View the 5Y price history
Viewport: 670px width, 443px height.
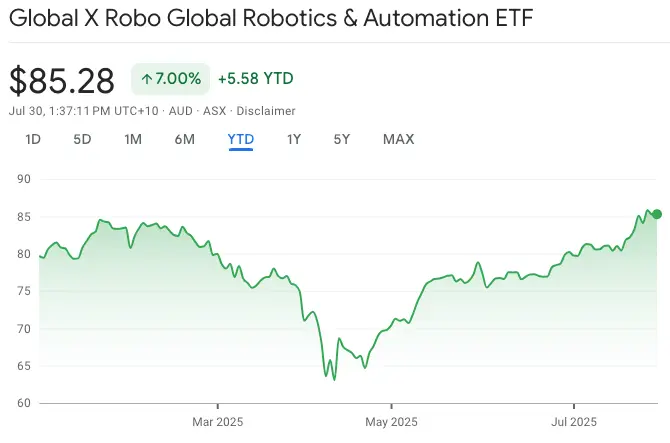click(x=342, y=139)
